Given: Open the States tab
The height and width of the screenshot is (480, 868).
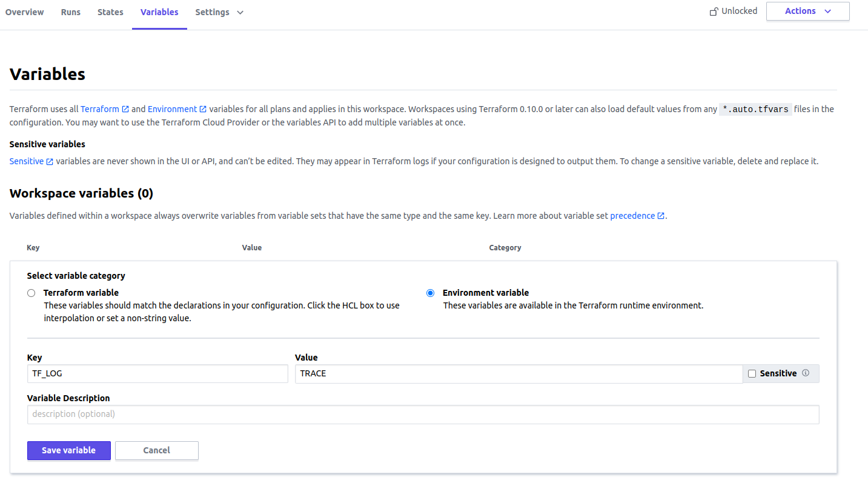Looking at the screenshot, I should [x=110, y=12].
